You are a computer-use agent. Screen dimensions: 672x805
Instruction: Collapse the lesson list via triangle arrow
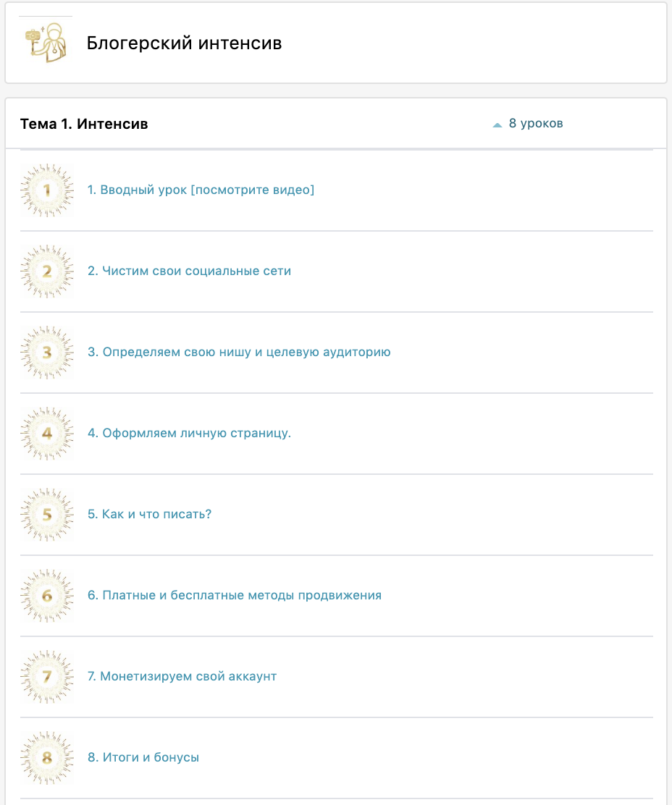coord(497,125)
